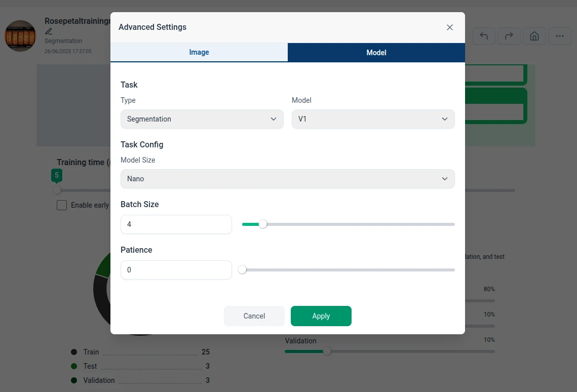
Task: Click the pencil edit name icon
Action: [x=49, y=31]
